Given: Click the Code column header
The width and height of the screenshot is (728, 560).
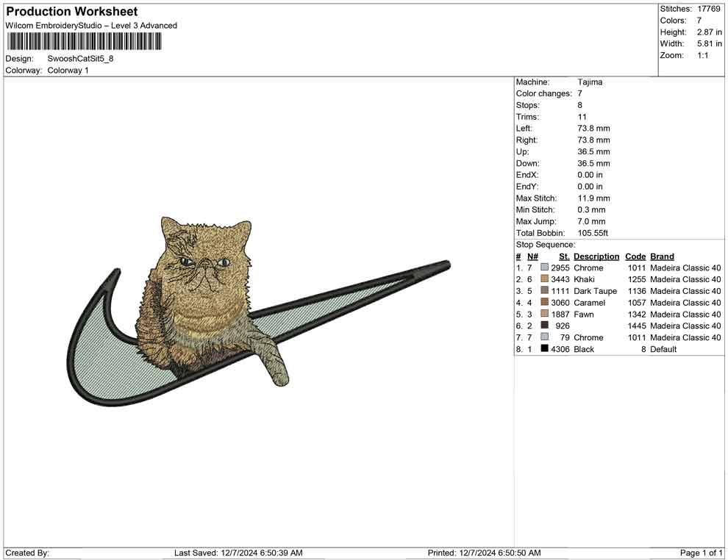Looking at the screenshot, I should point(635,256).
